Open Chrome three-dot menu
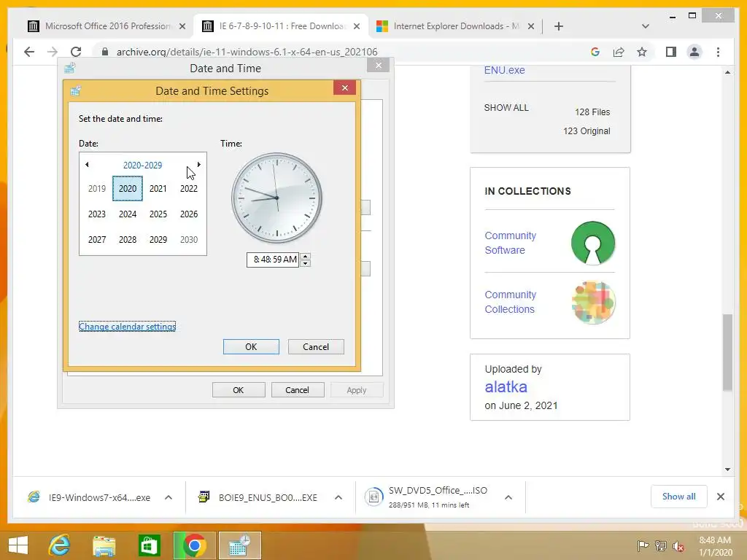 point(718,52)
